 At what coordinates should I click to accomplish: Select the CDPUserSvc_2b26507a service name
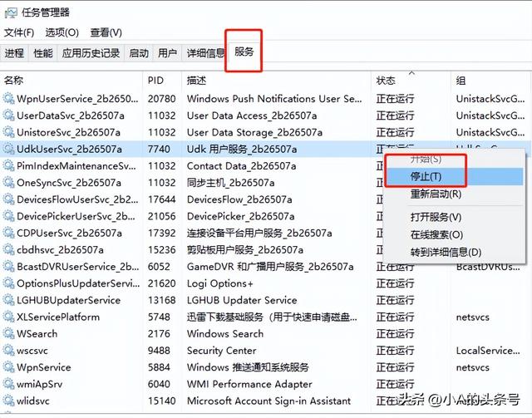[x=69, y=233]
